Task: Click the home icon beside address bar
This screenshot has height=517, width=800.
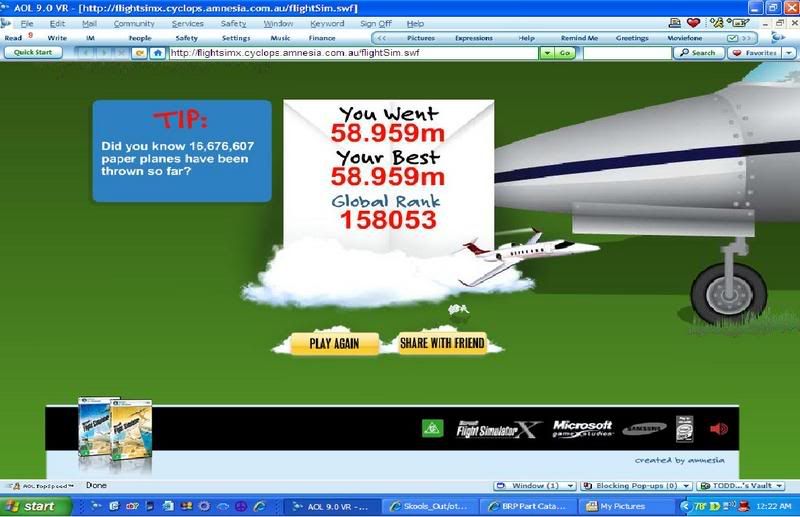Action: tap(157, 53)
